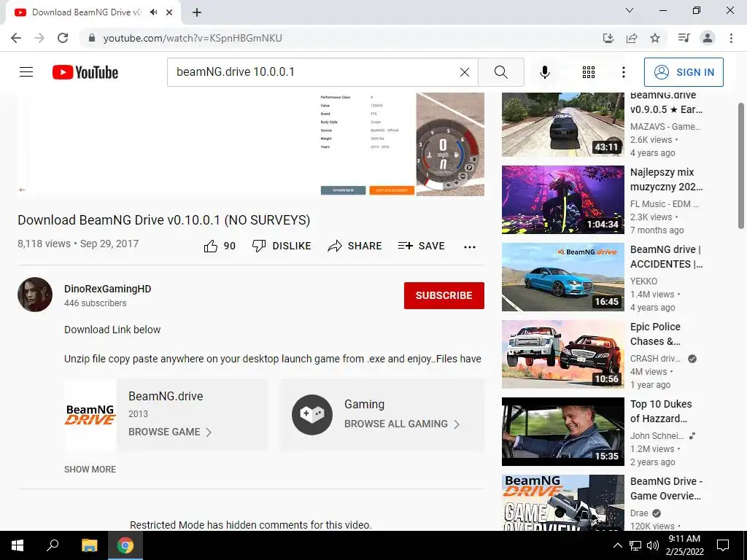747x560 pixels.
Task: Bookmark this page with star icon
Action: (655, 38)
